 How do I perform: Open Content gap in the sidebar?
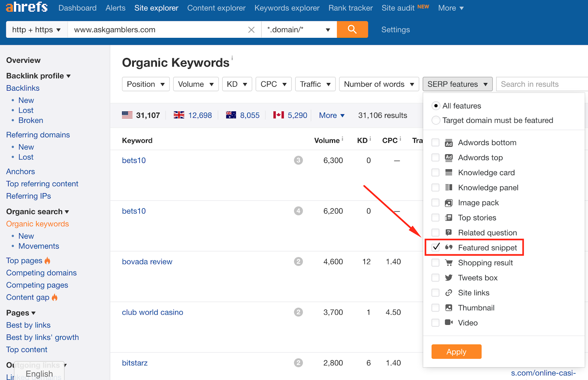pyautogui.click(x=28, y=297)
